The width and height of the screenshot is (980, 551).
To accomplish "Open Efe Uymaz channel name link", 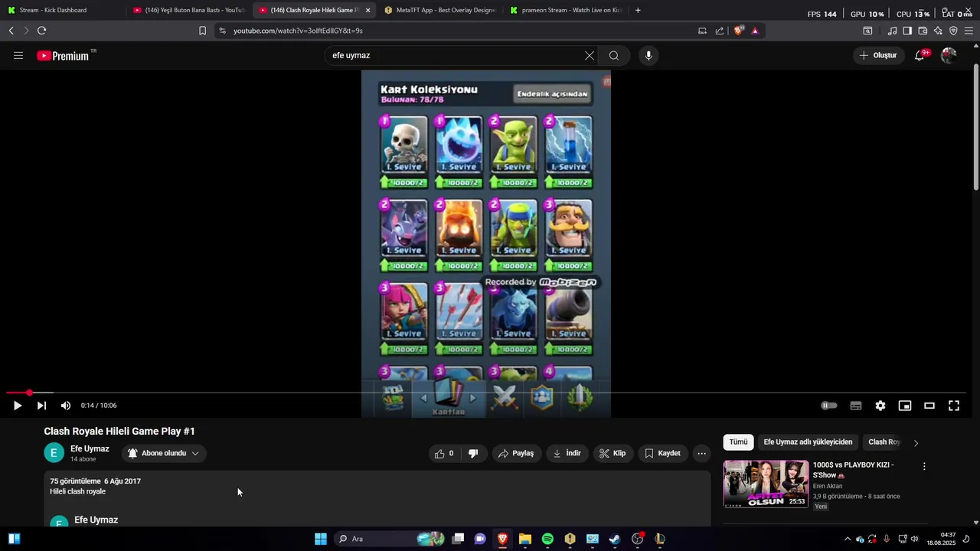I will pyautogui.click(x=90, y=448).
